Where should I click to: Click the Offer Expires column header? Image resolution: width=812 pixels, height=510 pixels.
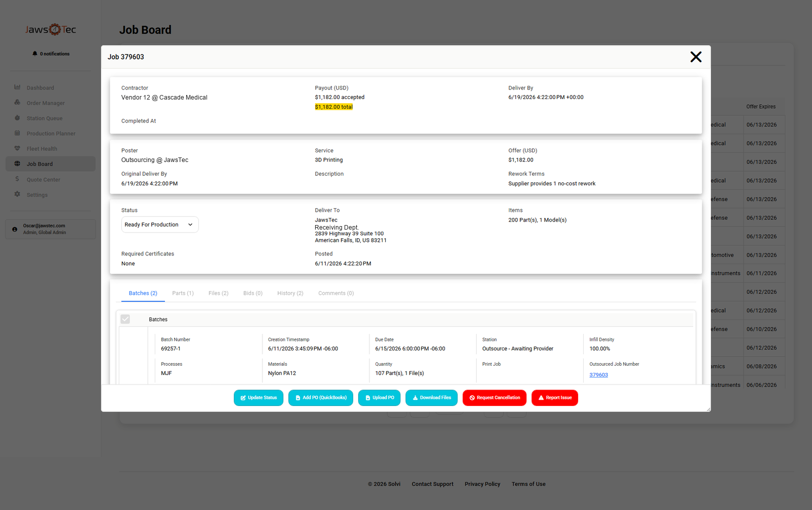[x=761, y=107]
